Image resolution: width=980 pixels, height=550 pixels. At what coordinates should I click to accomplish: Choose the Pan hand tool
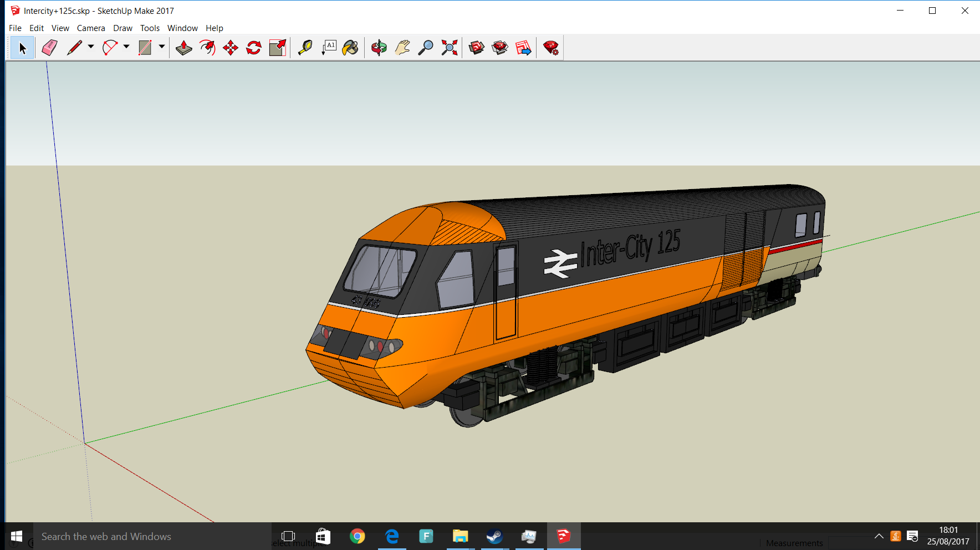pyautogui.click(x=402, y=48)
